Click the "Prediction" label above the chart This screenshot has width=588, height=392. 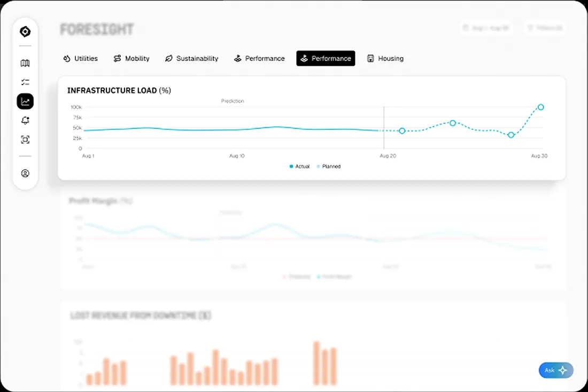pyautogui.click(x=233, y=101)
